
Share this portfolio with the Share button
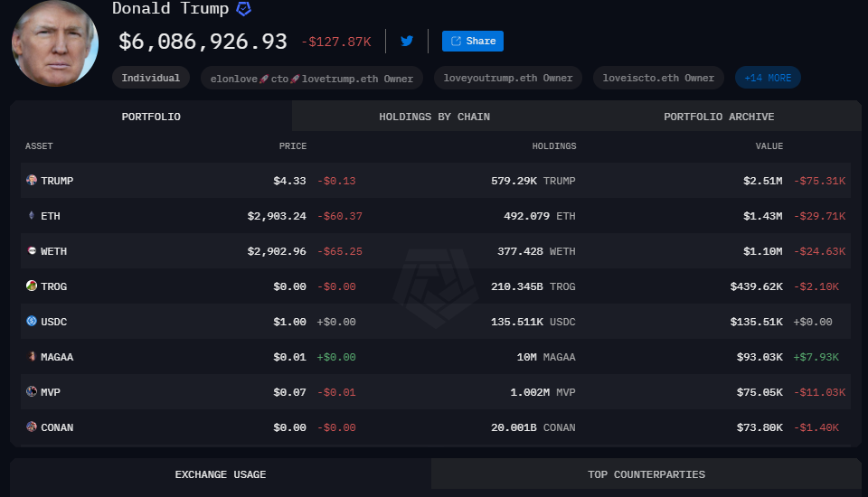point(473,41)
